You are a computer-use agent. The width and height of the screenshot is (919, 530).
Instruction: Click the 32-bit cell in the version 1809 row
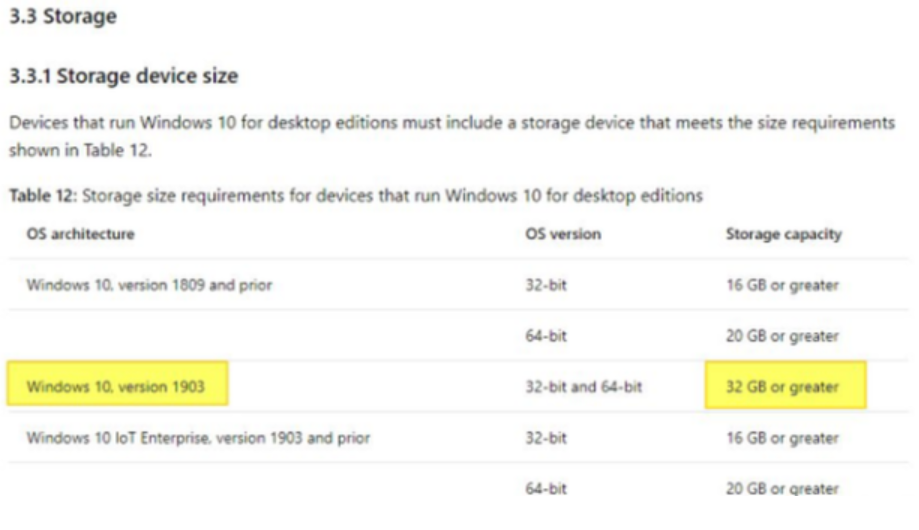[x=546, y=285]
